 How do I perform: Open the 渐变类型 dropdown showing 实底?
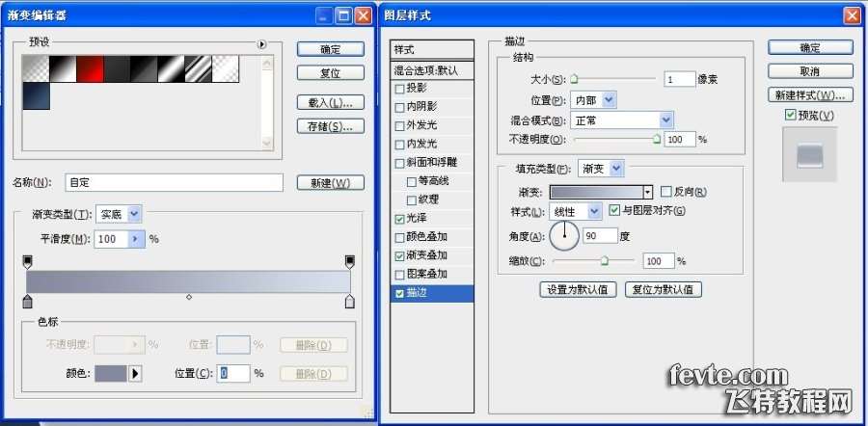tap(119, 214)
